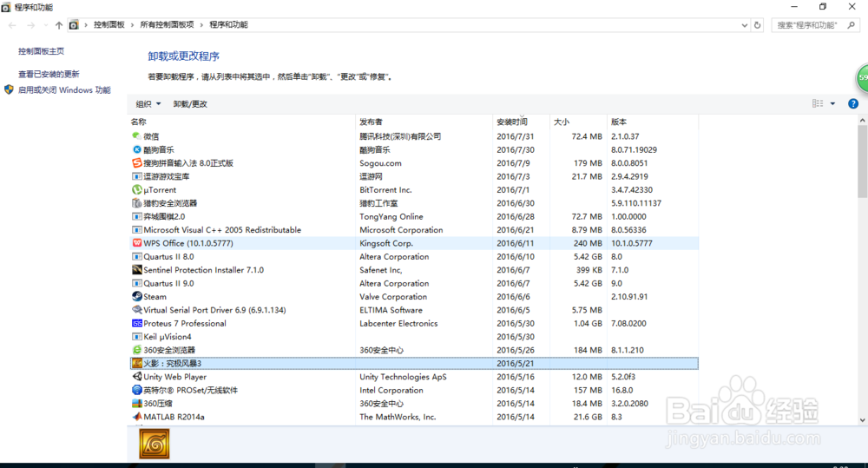868x468 pixels.
Task: Click the Labcenter Electronics publisher cell
Action: coord(398,323)
